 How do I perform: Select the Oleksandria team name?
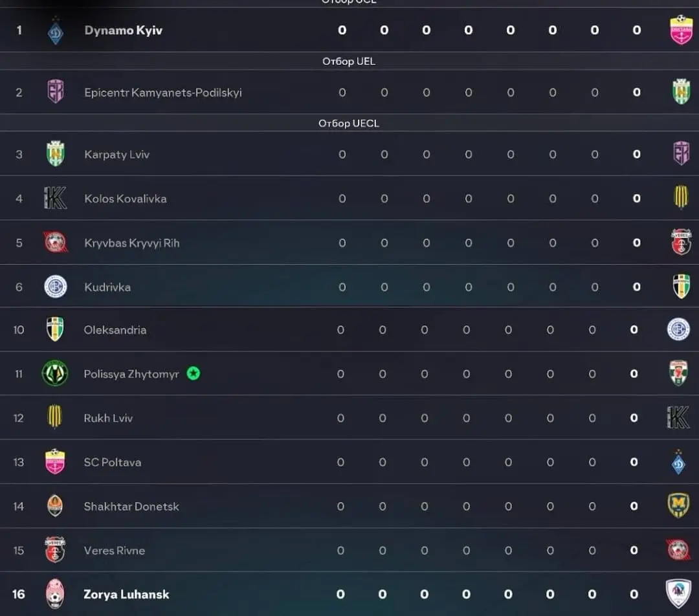[115, 330]
